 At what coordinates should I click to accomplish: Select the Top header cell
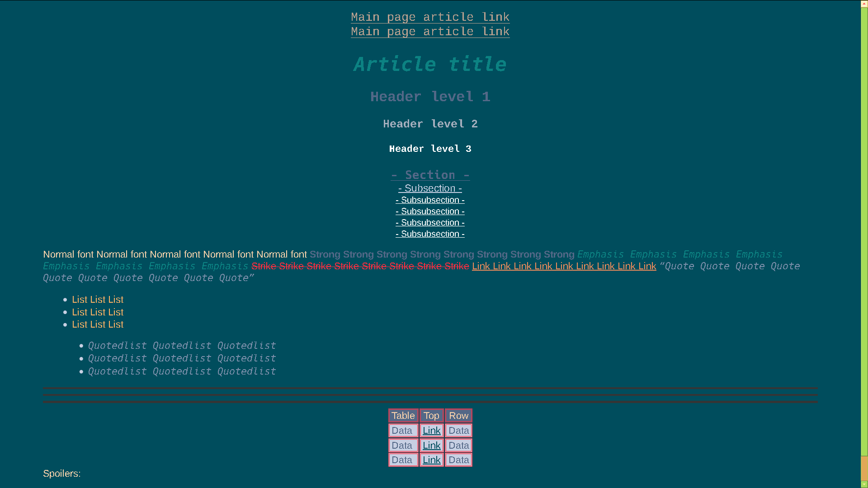431,415
